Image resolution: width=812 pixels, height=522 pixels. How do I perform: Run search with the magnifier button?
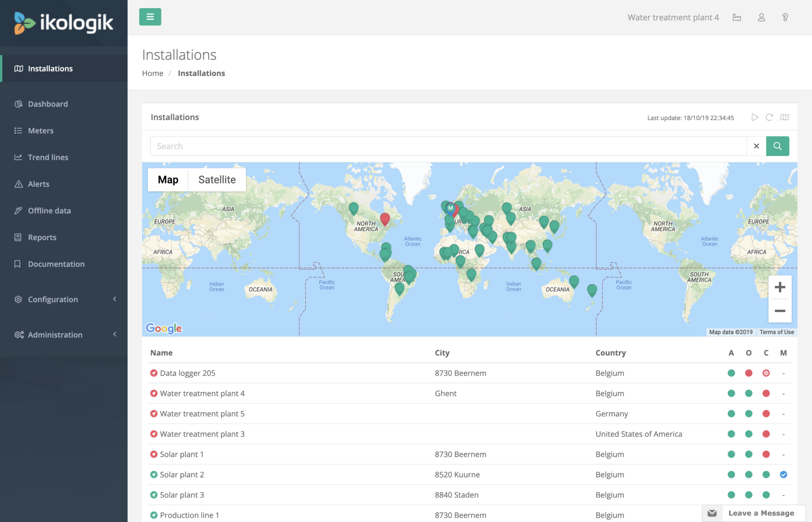(x=778, y=146)
